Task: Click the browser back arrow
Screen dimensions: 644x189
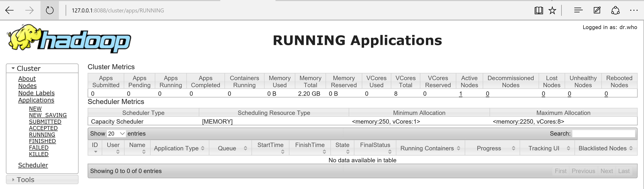Action: 10,10
